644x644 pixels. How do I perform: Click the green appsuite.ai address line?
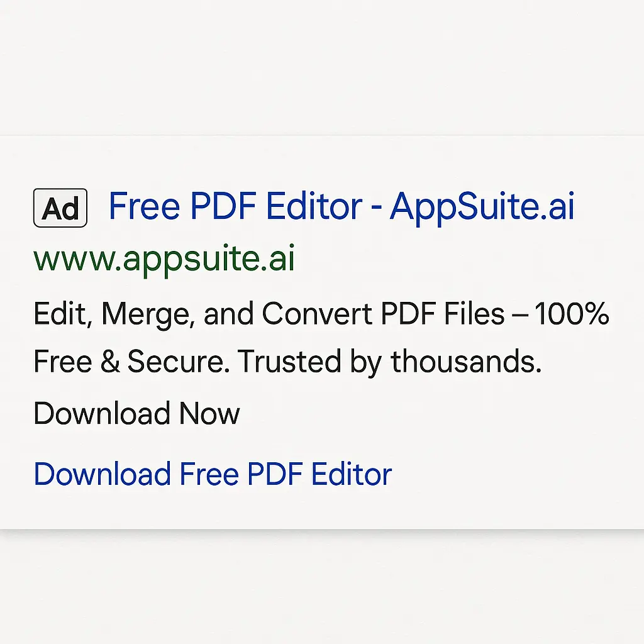pyautogui.click(x=164, y=257)
